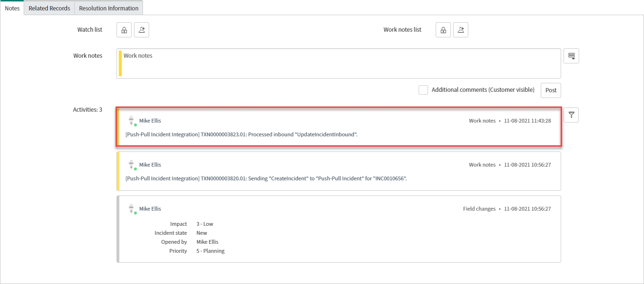Open the Resolution Information tab
Image resolution: width=644 pixels, height=284 pixels.
(x=109, y=8)
